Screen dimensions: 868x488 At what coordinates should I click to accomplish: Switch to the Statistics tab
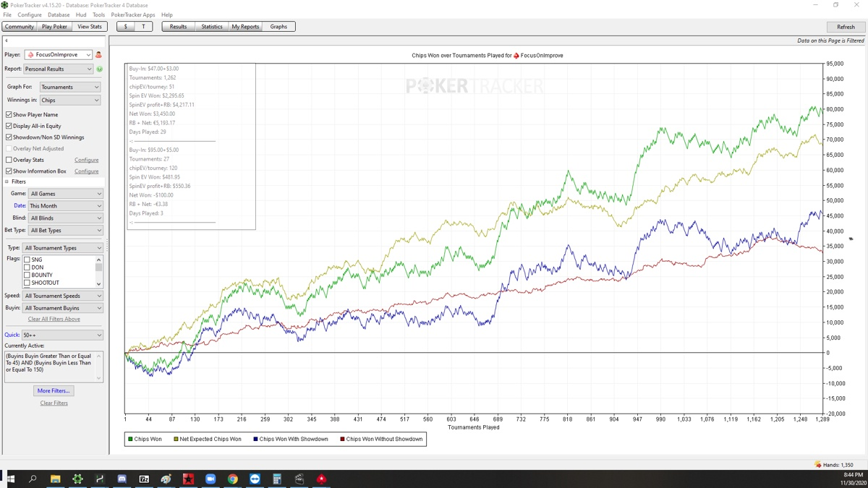coord(212,27)
